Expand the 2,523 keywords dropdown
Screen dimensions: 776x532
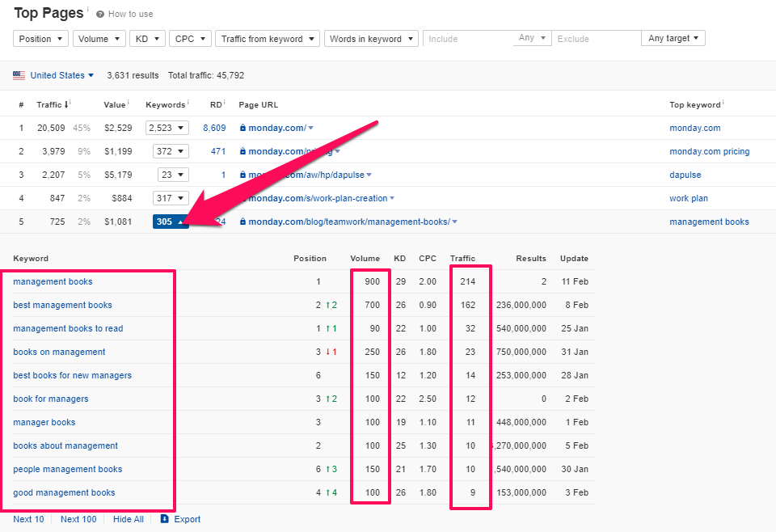click(x=167, y=128)
